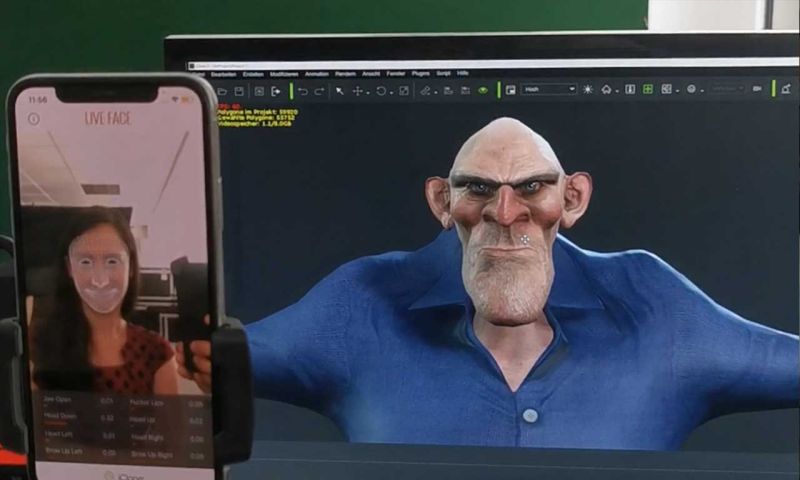Screen dimensions: 800x480
Task: Click the toolbar icon right of the pencil dropdown
Action: click(448, 91)
